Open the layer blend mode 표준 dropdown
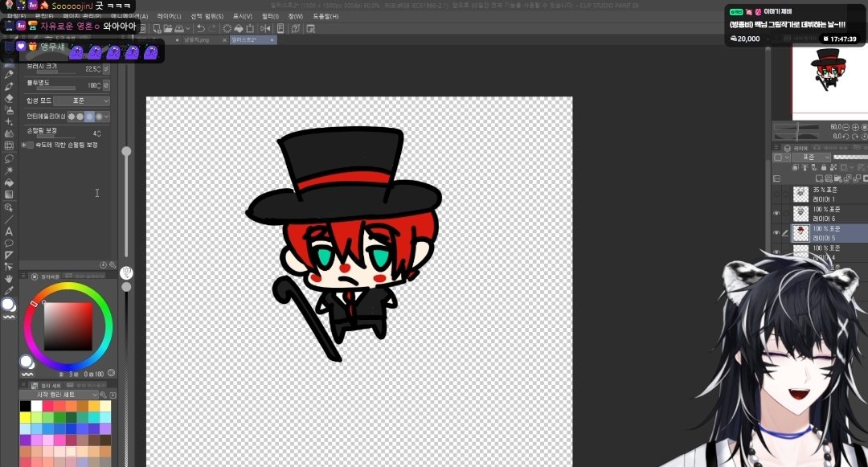 click(x=812, y=158)
